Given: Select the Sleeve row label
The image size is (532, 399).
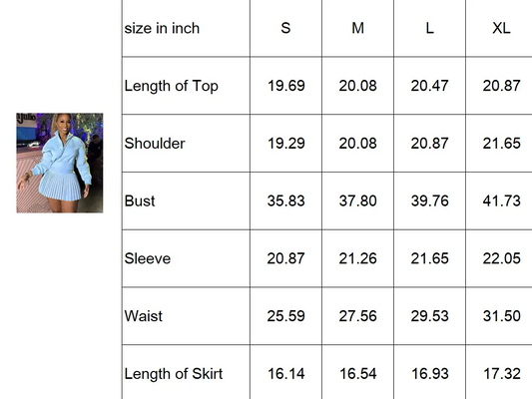Looking at the screenshot, I should (x=186, y=258).
